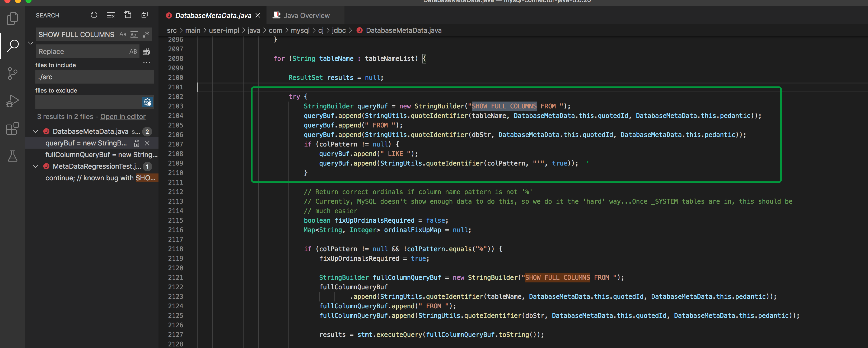Toggle Match Case option

tap(123, 34)
